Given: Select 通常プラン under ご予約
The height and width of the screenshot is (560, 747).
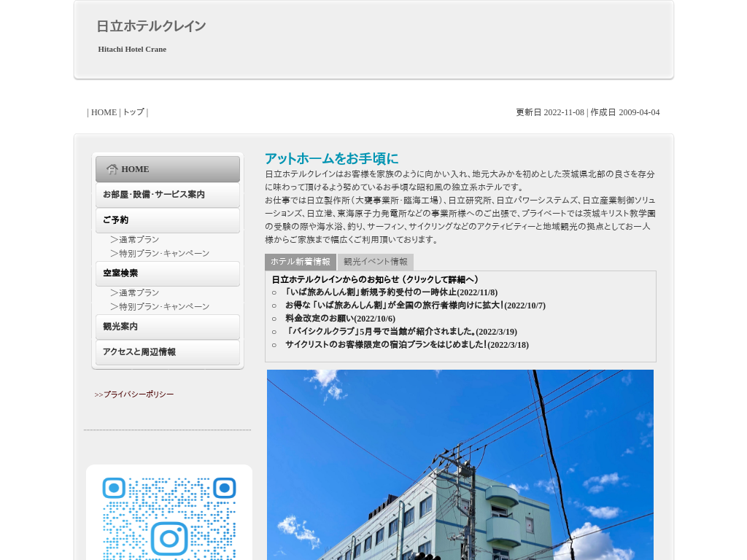Looking at the screenshot, I should pyautogui.click(x=135, y=239).
